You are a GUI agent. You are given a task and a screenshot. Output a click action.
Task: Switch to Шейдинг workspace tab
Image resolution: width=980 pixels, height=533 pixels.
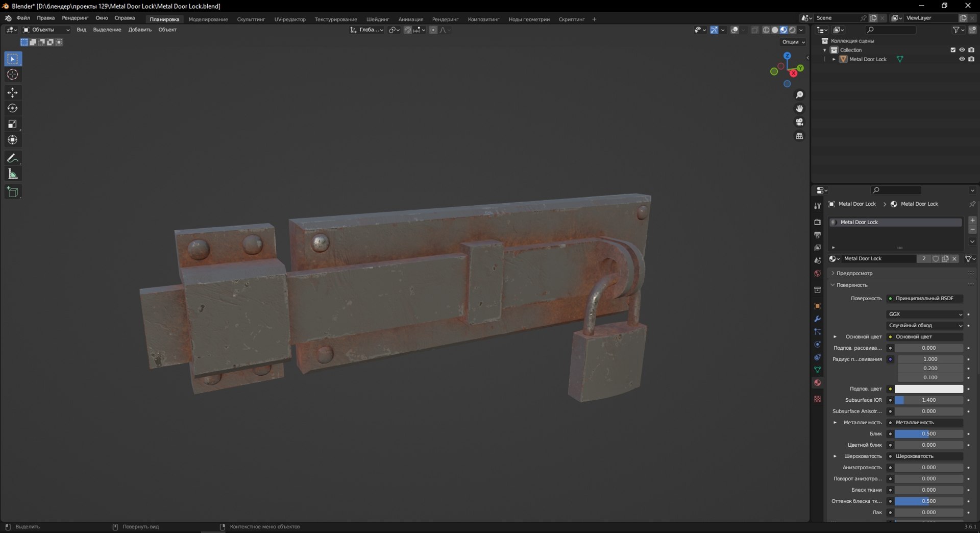point(378,19)
